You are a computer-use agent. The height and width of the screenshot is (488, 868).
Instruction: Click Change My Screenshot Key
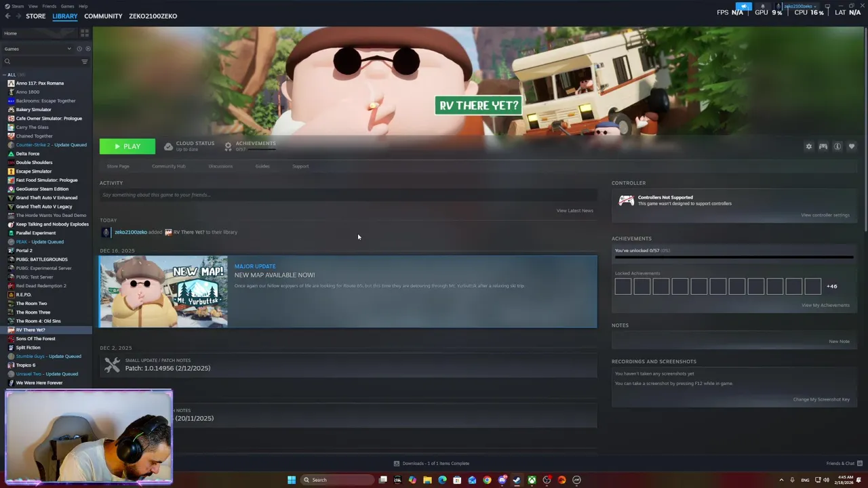coord(821,399)
